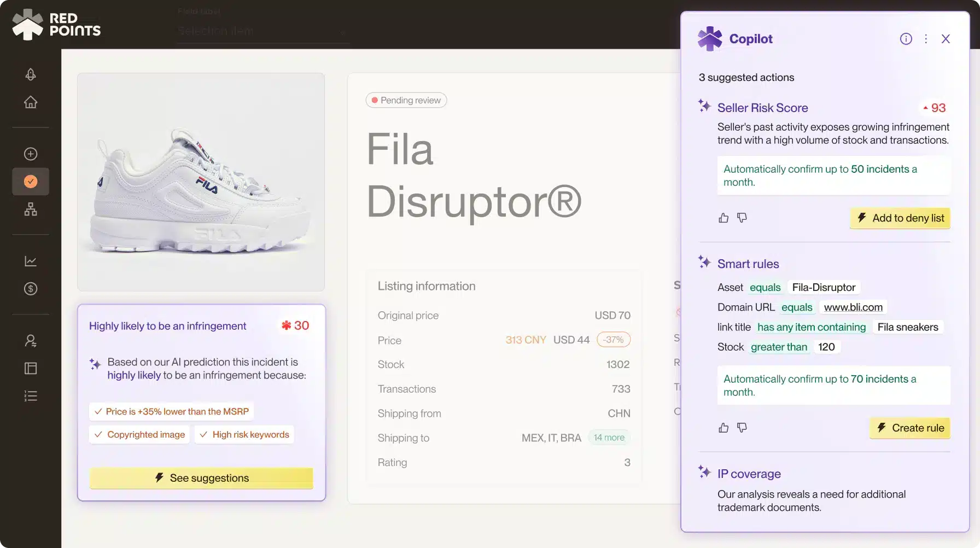The height and width of the screenshot is (548, 980).
Task: Thumbs up the Seller Risk Score suggestion
Action: (x=724, y=218)
